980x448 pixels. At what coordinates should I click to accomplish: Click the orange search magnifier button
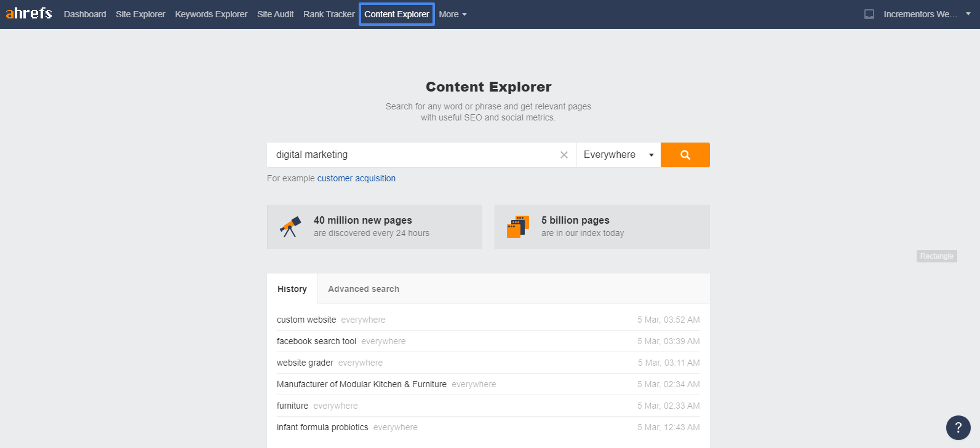[685, 155]
